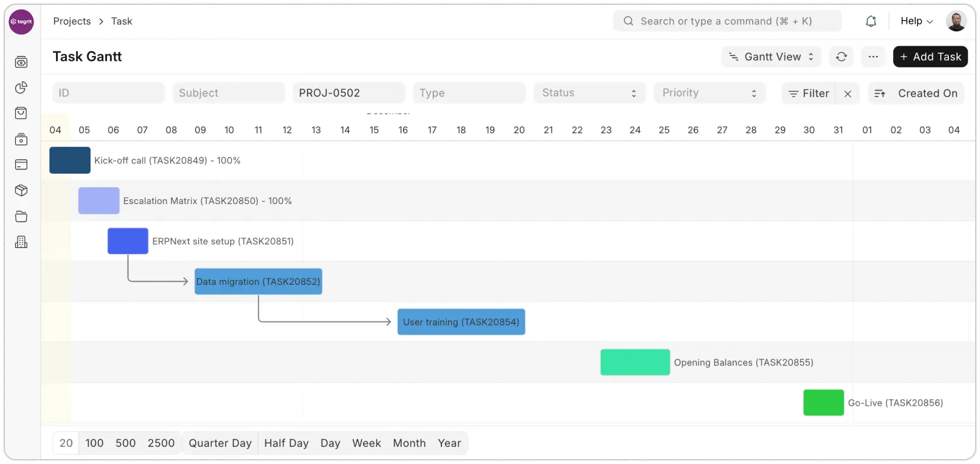Image resolution: width=980 pixels, height=464 pixels.
Task: Refresh the Gantt chart with the reload icon
Action: (841, 56)
